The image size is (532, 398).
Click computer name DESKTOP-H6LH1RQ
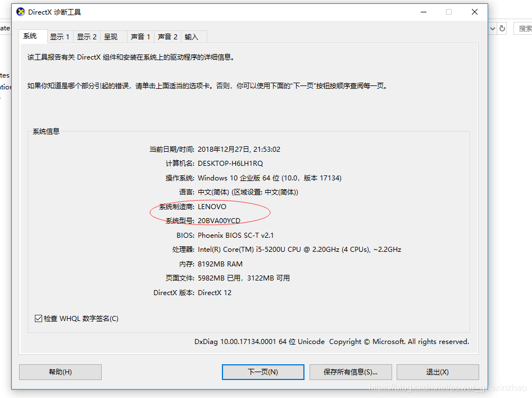click(230, 164)
